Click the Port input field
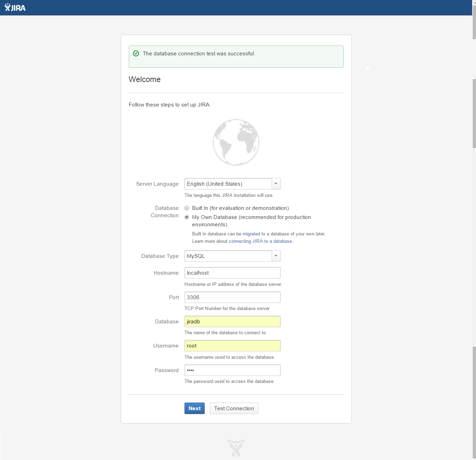The width and height of the screenshot is (476, 460). pyautogui.click(x=232, y=297)
